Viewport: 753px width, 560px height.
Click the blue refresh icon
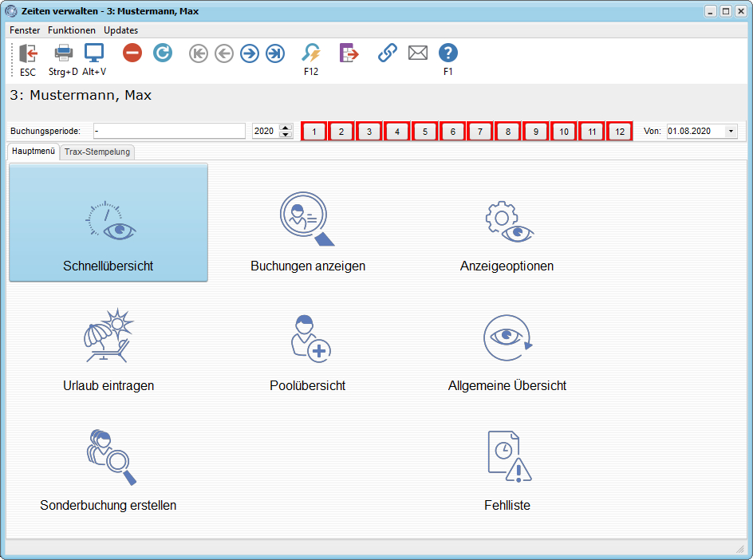click(163, 53)
